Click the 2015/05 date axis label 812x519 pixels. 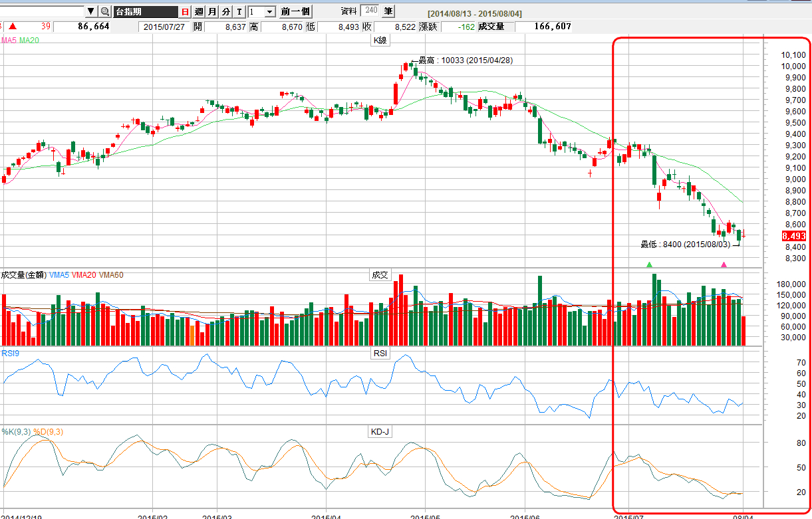pyautogui.click(x=425, y=516)
